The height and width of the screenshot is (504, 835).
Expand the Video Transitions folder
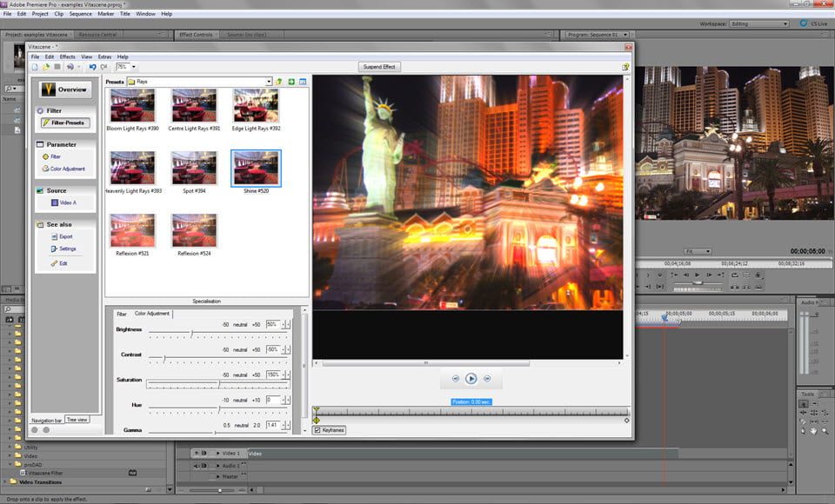point(5,481)
